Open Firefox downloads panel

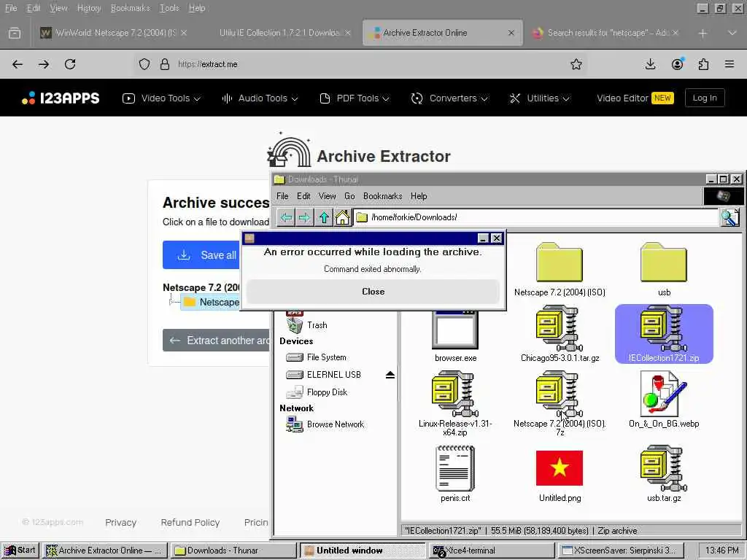650,64
